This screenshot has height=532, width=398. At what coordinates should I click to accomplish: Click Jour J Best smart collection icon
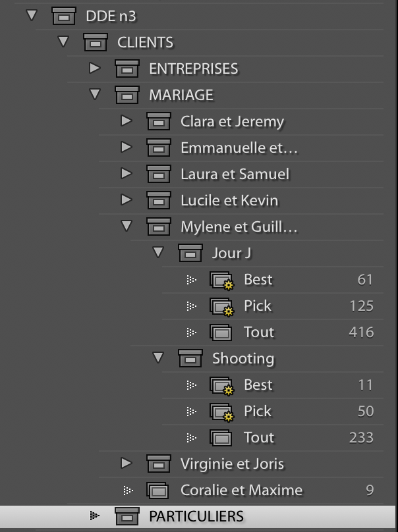coord(222,280)
